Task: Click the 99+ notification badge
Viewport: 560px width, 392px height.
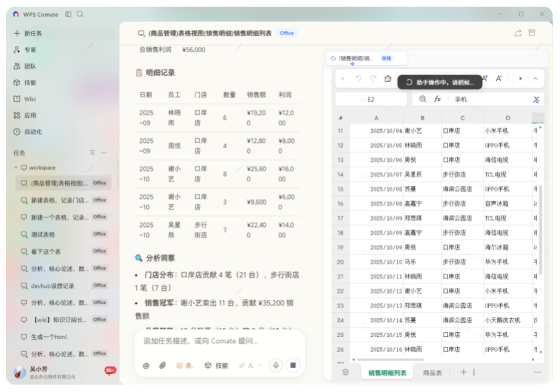Action: (110, 371)
